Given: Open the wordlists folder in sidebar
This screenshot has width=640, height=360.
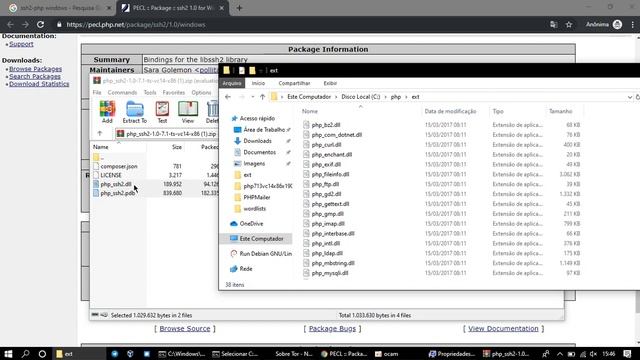Looking at the screenshot, I should [251, 209].
